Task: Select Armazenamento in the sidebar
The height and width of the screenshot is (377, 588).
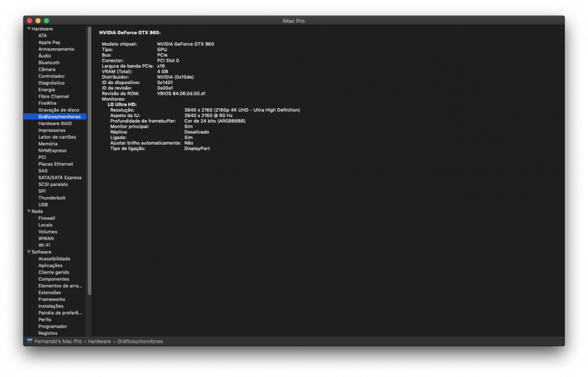Action: (56, 49)
